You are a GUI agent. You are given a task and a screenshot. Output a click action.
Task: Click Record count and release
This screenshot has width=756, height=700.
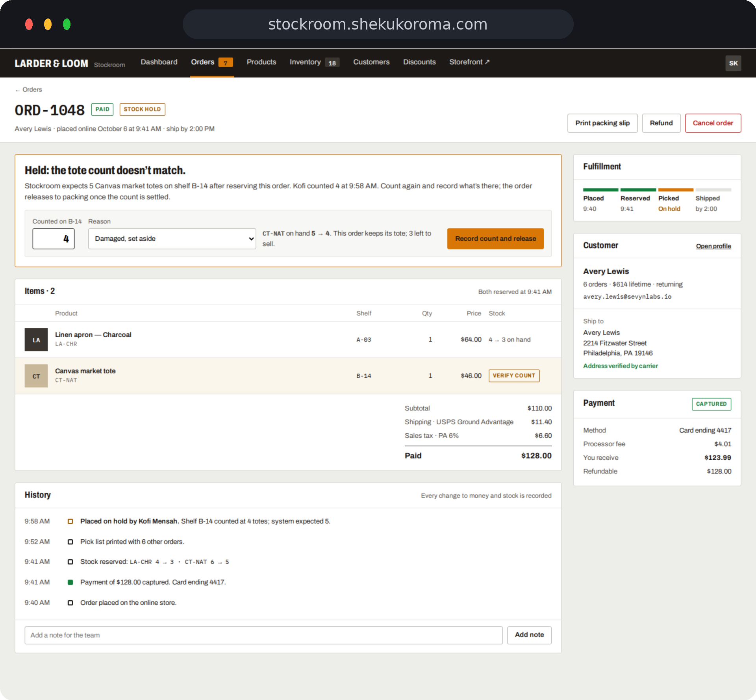[x=495, y=239]
